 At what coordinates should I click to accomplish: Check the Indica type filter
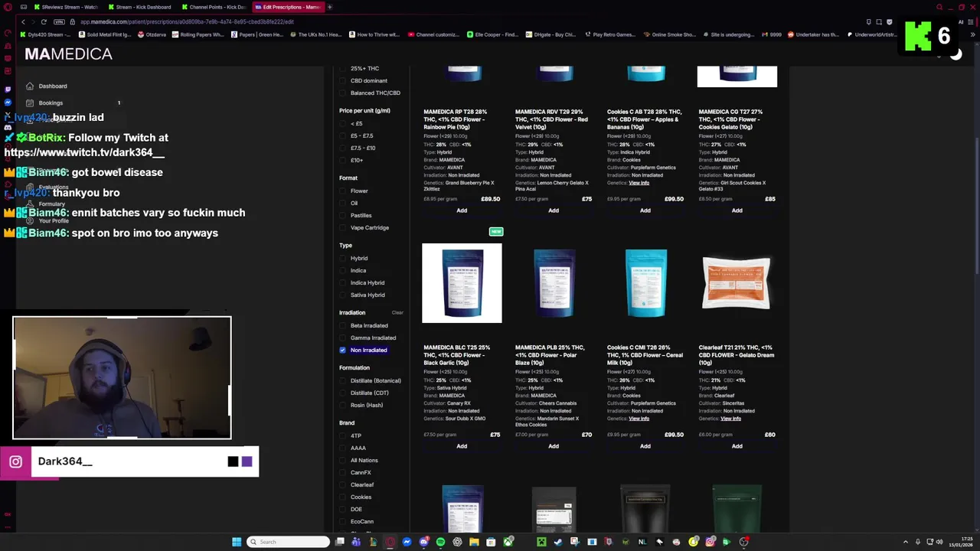pos(343,270)
